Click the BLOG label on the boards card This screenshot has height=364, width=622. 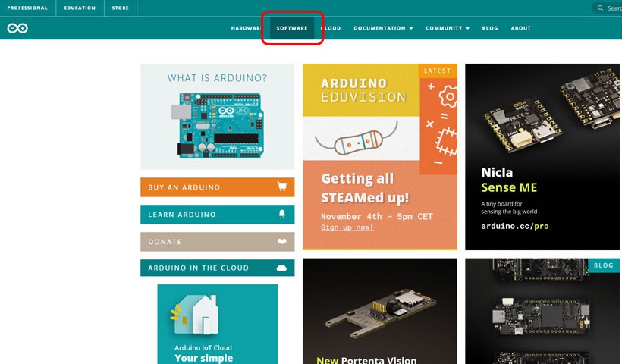tap(603, 265)
